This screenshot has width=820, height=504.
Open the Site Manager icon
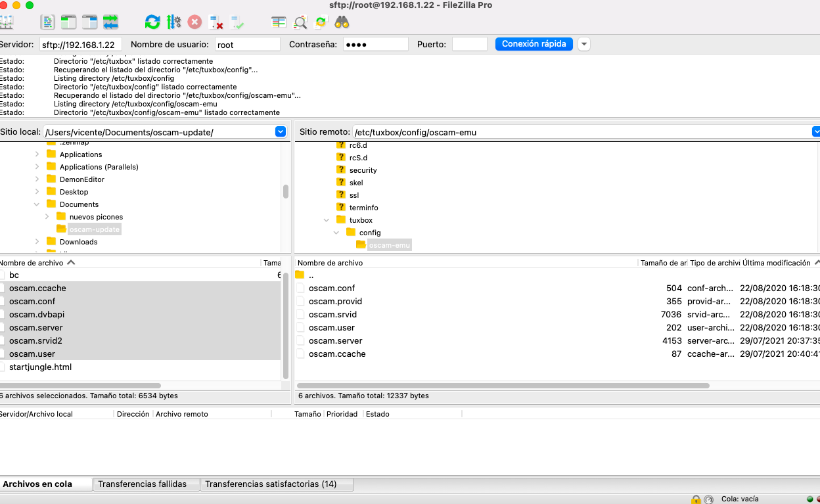pos(6,22)
